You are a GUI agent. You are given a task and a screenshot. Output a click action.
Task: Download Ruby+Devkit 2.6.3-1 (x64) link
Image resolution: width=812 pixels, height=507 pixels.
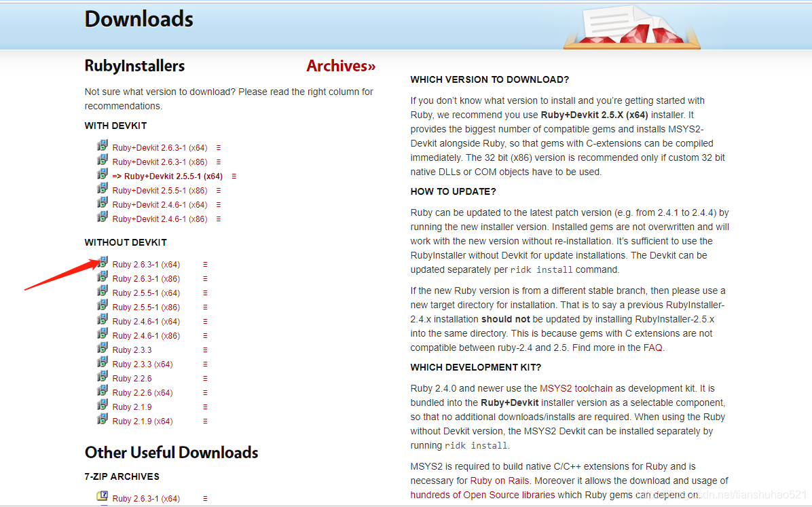point(160,148)
